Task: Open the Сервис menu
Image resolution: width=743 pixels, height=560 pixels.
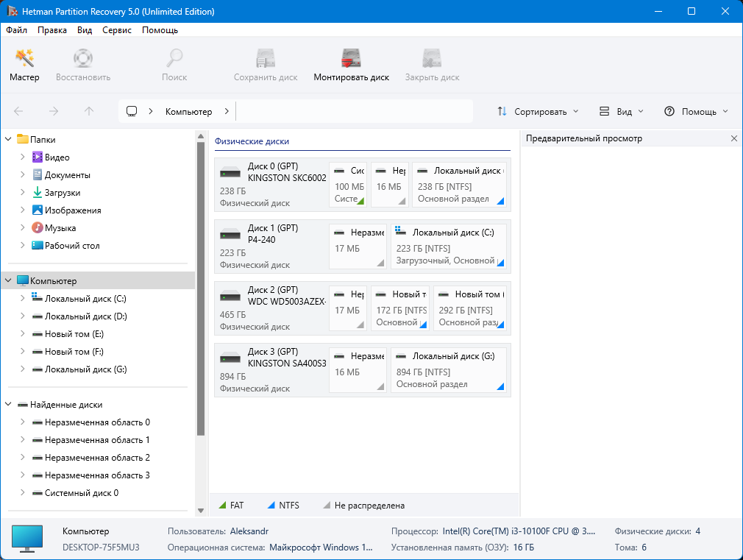Action: (x=117, y=30)
